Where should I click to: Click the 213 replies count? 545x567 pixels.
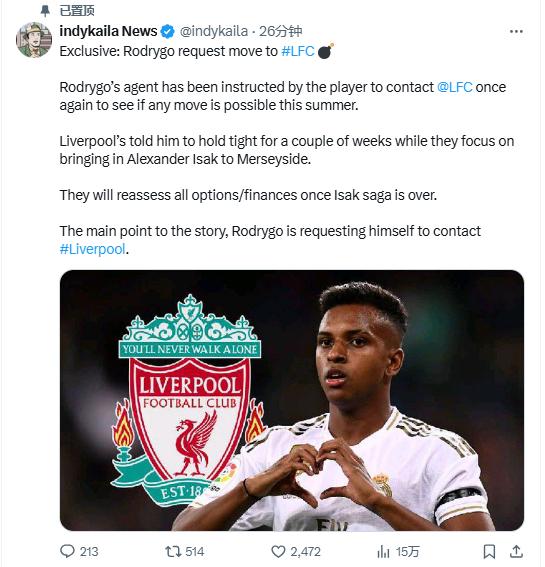tap(89, 552)
